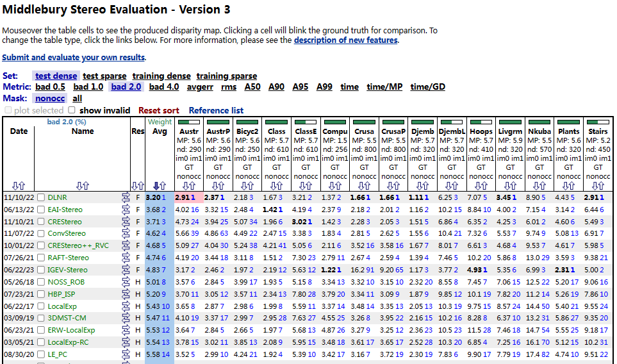Tick the RAFT-Stereo row checkbox
This screenshot has height=364, width=617.
pyautogui.click(x=41, y=258)
